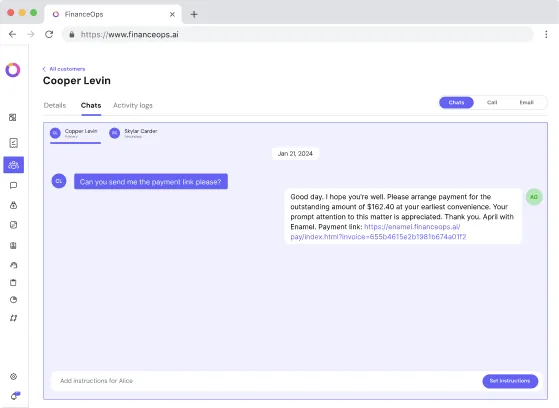Select the FinanceOps browser tab

(x=113, y=14)
